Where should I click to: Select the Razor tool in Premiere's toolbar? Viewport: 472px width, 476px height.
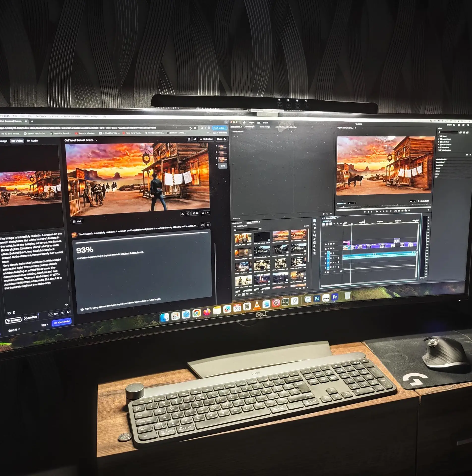coord(315,231)
